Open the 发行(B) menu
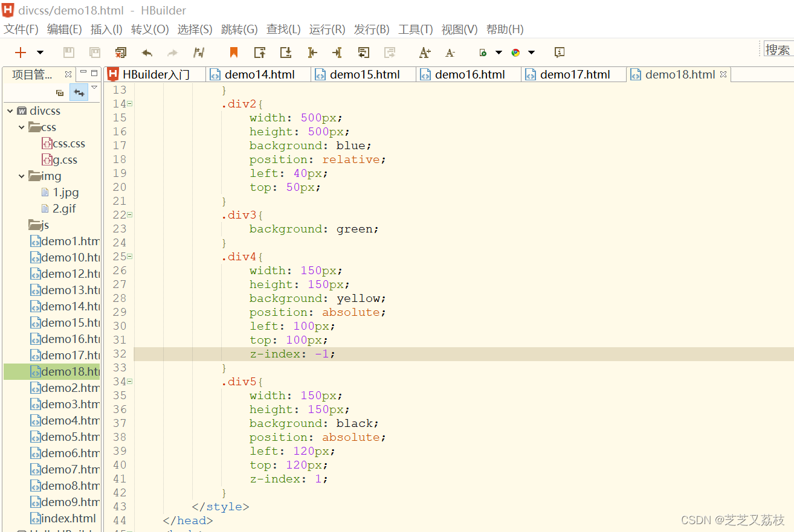The image size is (794, 532). pyautogui.click(x=372, y=29)
